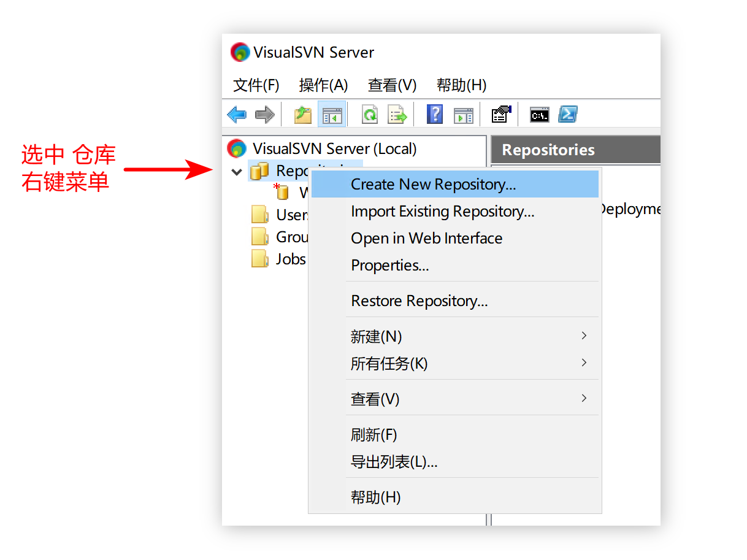Select VisualSVN Server (Local) root node
Screen dimensions: 747x560
334,148
